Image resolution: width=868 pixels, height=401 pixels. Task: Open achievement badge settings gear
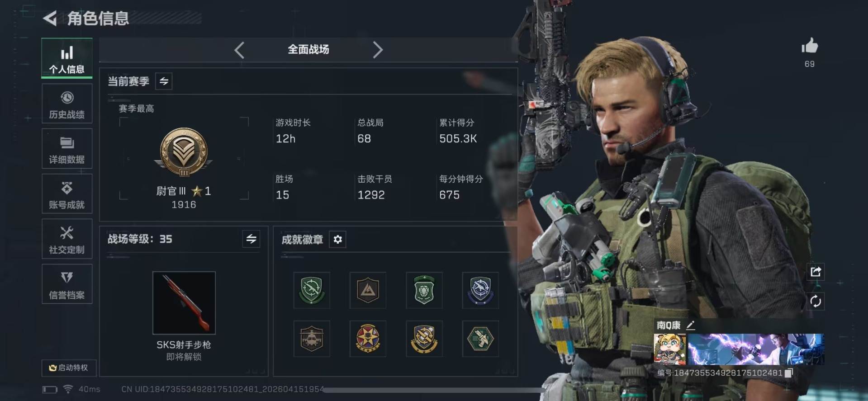coord(337,239)
